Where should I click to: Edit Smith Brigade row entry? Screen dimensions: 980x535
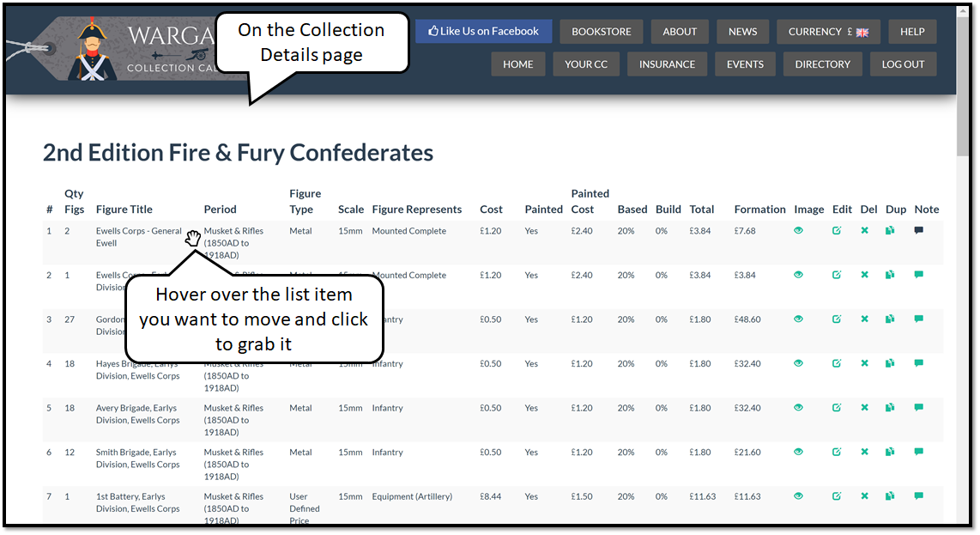(x=836, y=452)
